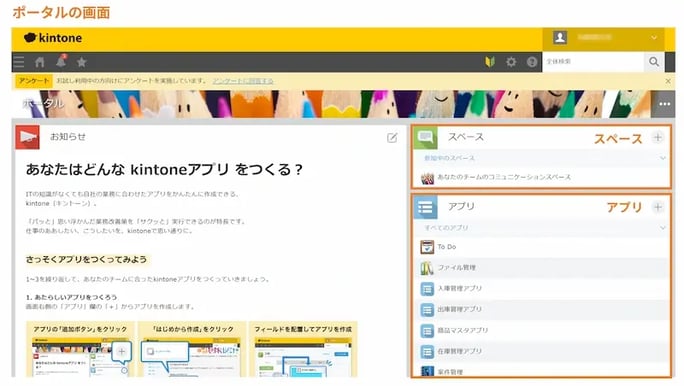Screen dimensions: 684x386
Task: Open the 出庫管理アプリ app
Action: click(541, 310)
